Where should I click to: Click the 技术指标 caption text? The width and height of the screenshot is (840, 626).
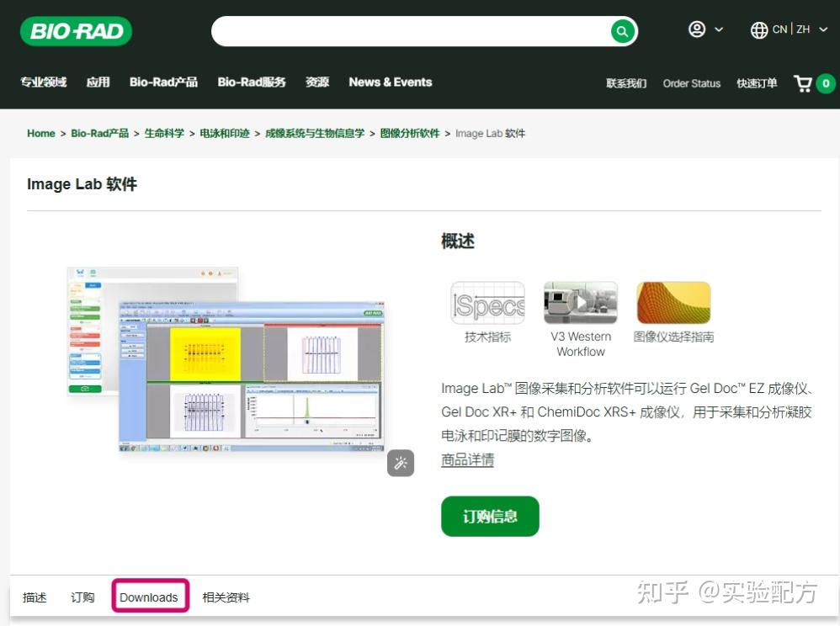click(487, 337)
